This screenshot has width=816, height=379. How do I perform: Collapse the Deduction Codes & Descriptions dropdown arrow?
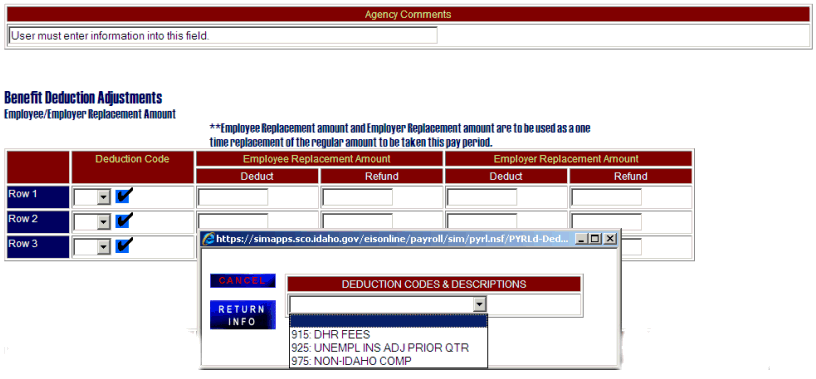[x=480, y=304]
